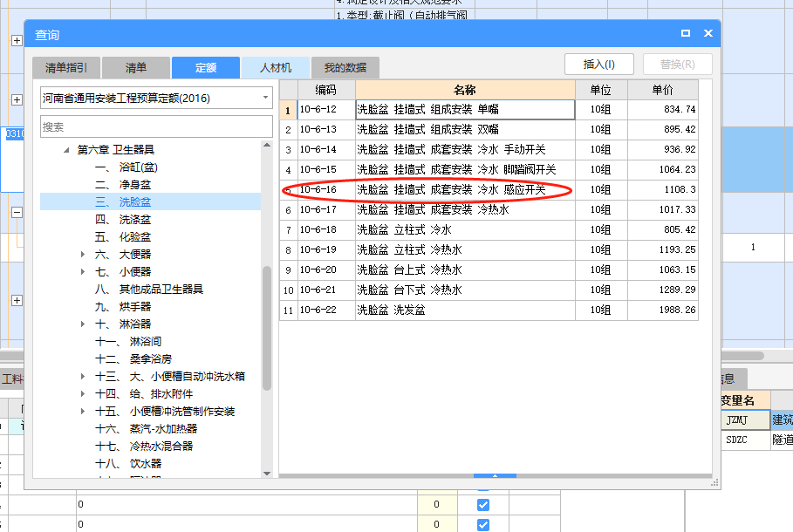
Task: Expand 十三、大、小便槽自动冲洗水箱 node
Action: [x=82, y=376]
